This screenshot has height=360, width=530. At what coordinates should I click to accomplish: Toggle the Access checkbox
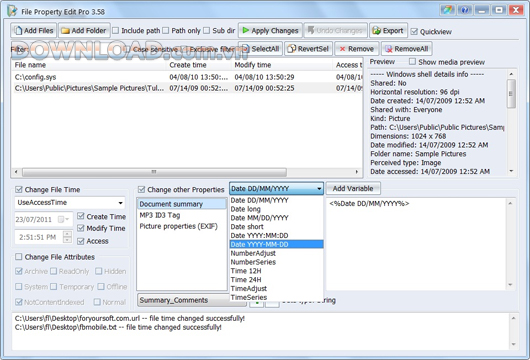(x=80, y=241)
